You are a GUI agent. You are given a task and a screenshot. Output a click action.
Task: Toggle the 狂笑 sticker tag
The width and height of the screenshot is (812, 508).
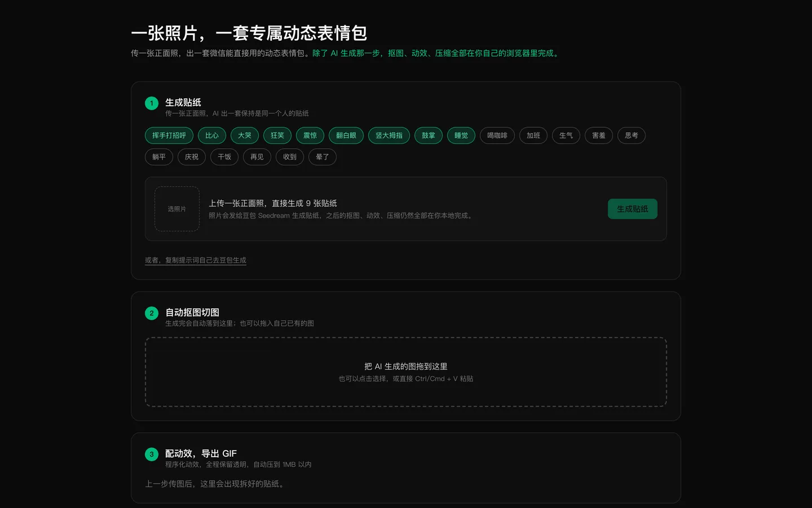tap(277, 135)
